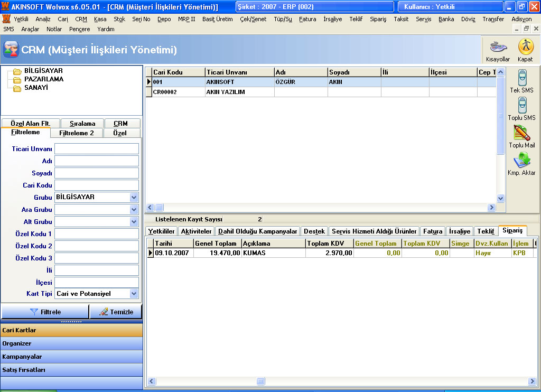Switch to the Filtreleme 2 tab

[77, 133]
